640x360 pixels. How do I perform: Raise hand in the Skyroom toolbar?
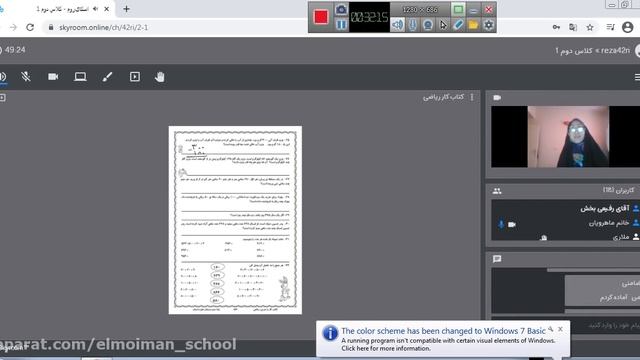pos(160,77)
